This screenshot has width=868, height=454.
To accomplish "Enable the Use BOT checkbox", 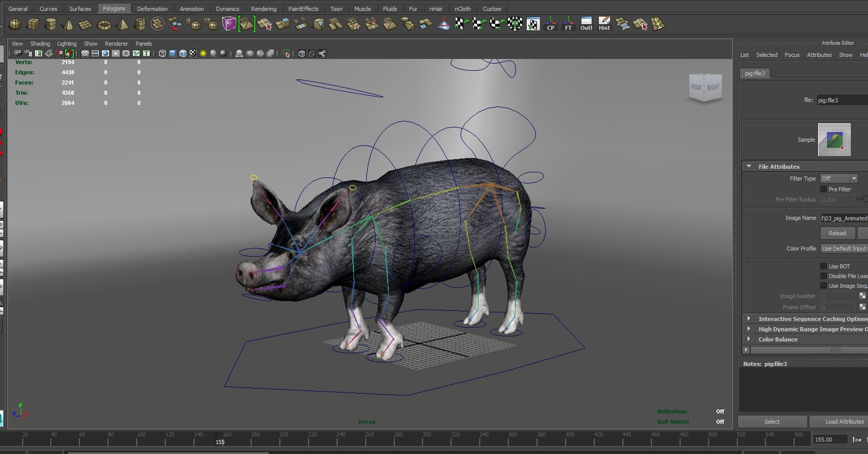I will pyautogui.click(x=823, y=267).
